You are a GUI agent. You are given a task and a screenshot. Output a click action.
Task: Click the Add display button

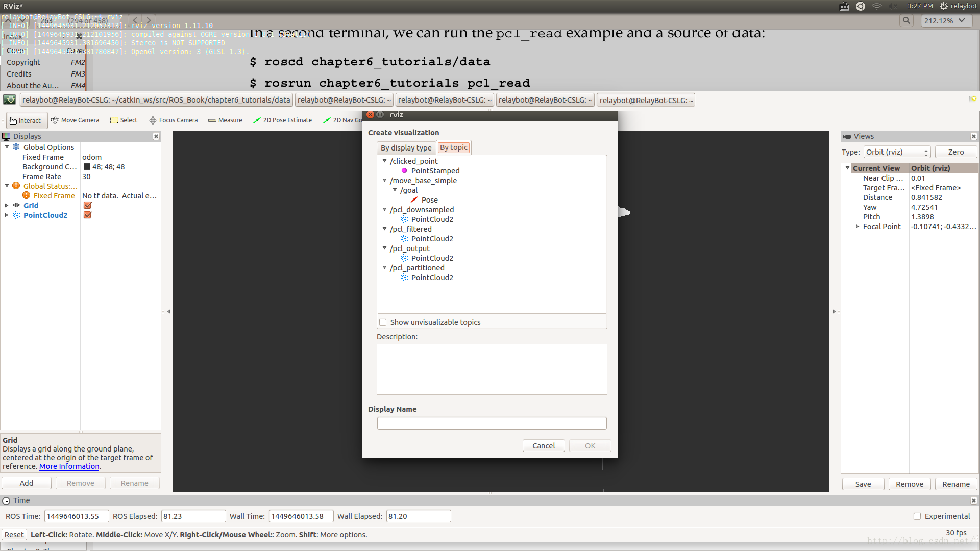pos(27,483)
